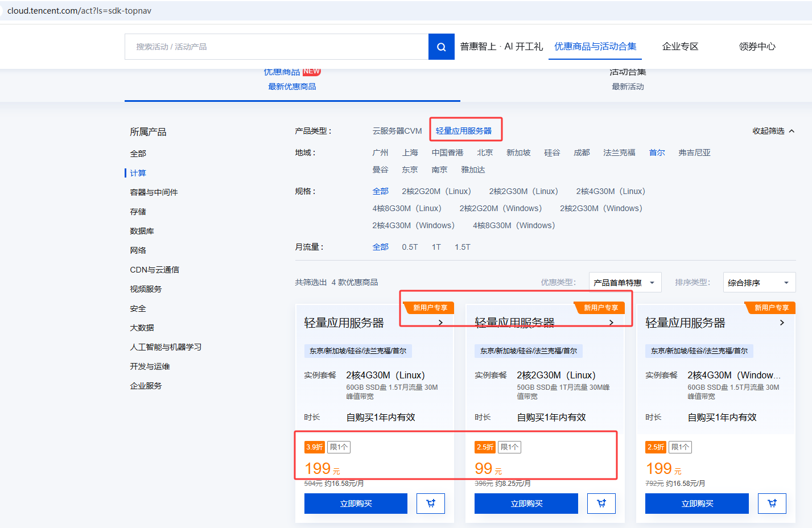Viewport: 812px width, 528px height.
Task: Filter region by 曼谷
Action: [380, 170]
